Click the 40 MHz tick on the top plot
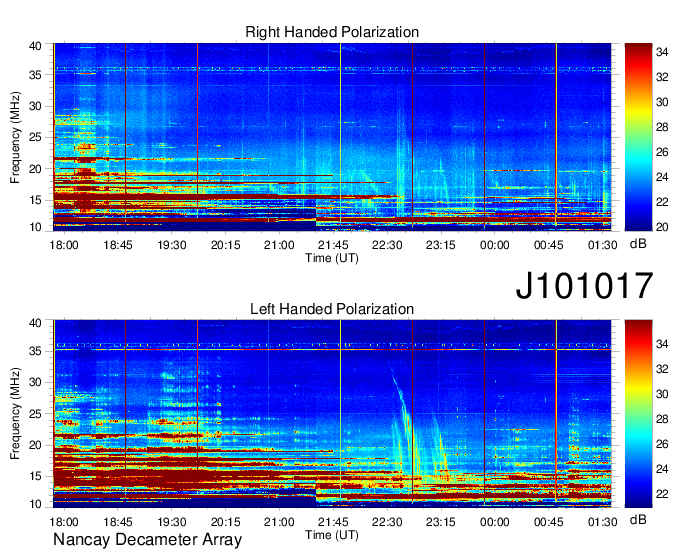 point(36,46)
